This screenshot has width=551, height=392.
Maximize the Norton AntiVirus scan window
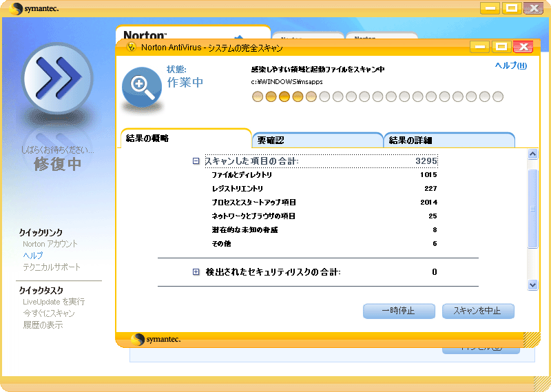point(501,47)
